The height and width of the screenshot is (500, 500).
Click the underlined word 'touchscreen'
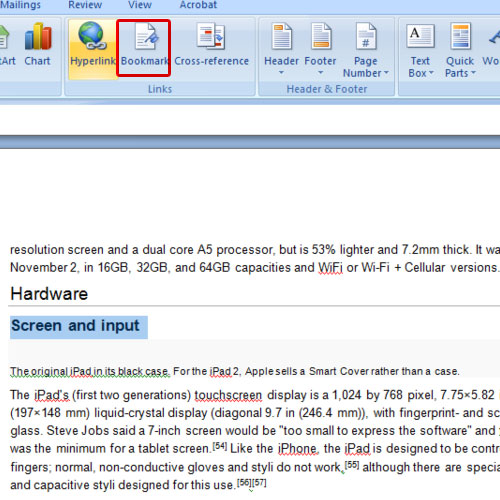point(228,395)
